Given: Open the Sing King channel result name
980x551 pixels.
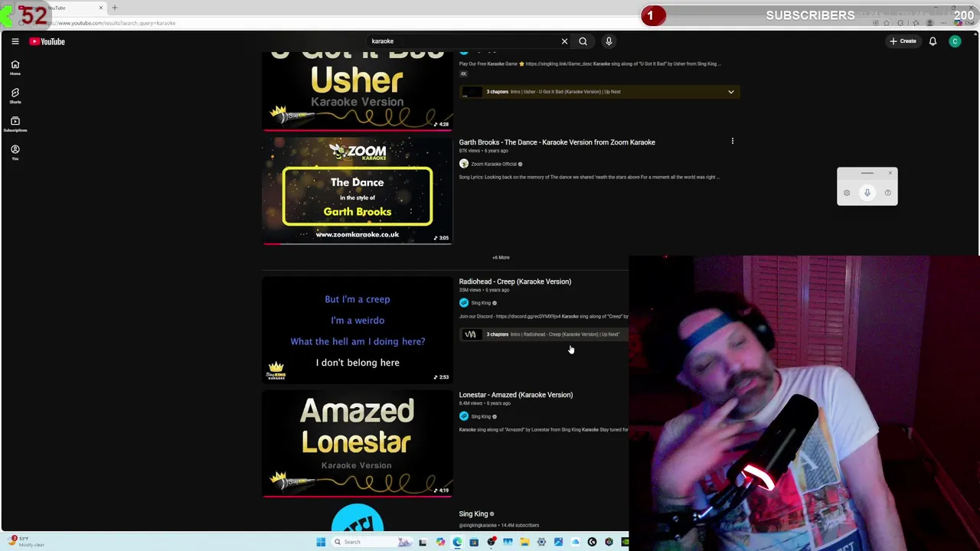Looking at the screenshot, I should coord(473,514).
